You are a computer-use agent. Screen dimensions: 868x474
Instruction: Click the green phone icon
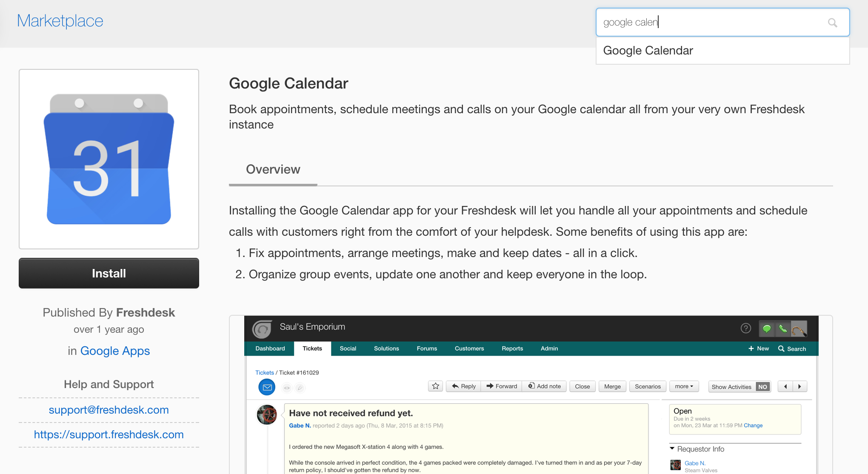click(782, 328)
